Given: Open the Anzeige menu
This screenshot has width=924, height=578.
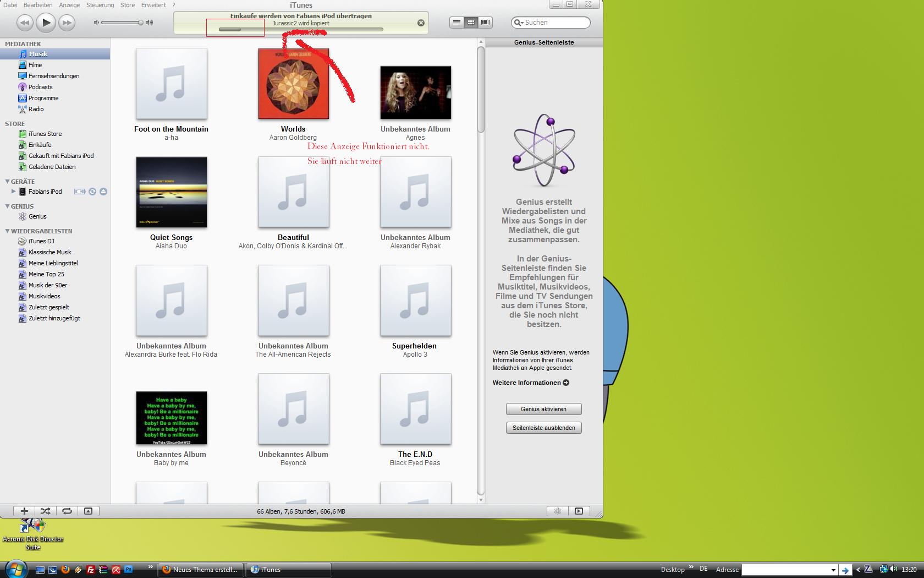Looking at the screenshot, I should tap(69, 5).
